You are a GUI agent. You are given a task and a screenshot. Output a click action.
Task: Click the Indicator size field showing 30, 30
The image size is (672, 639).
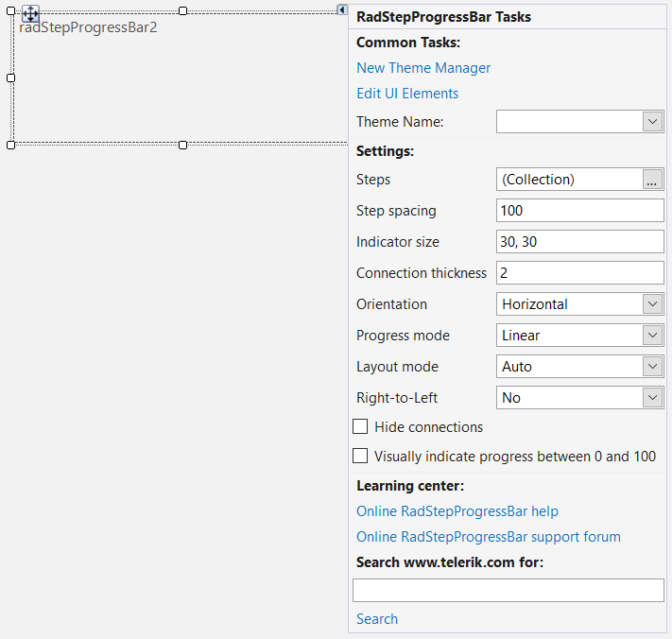580,242
